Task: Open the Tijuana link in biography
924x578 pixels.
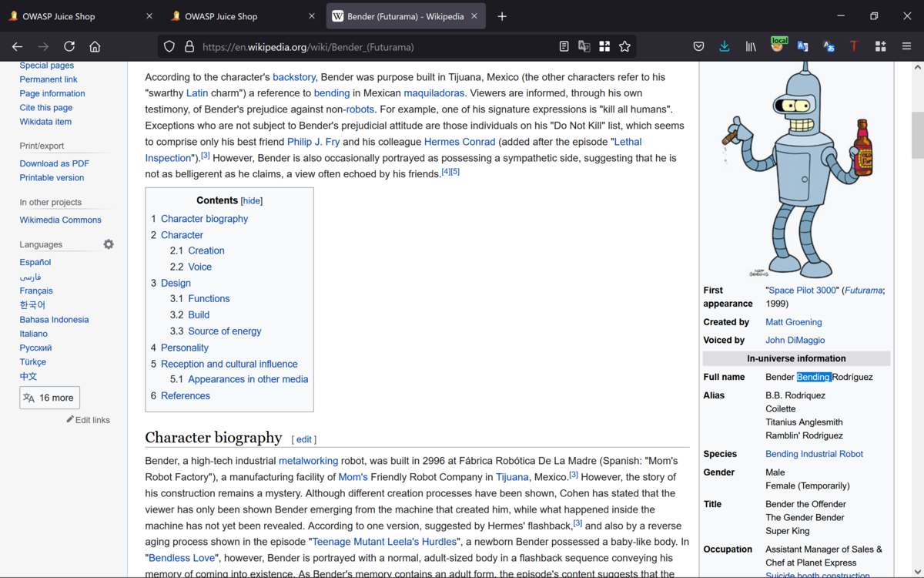Action: click(512, 477)
